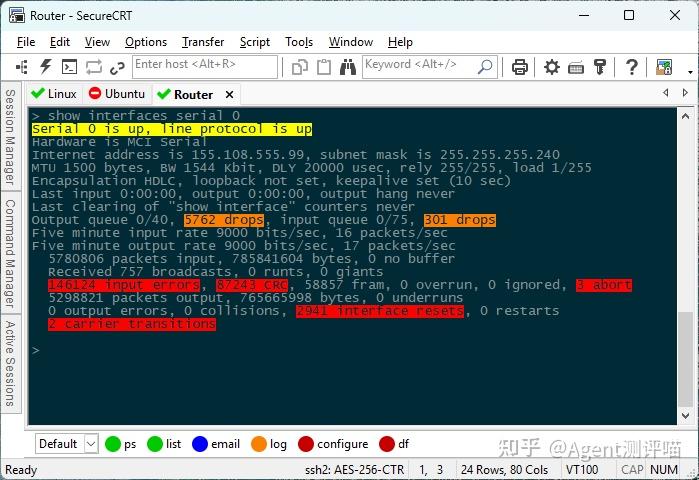The width and height of the screenshot is (699, 480).
Task: Open the Connect in Tab terminal icon
Action: pyautogui.click(x=69, y=67)
